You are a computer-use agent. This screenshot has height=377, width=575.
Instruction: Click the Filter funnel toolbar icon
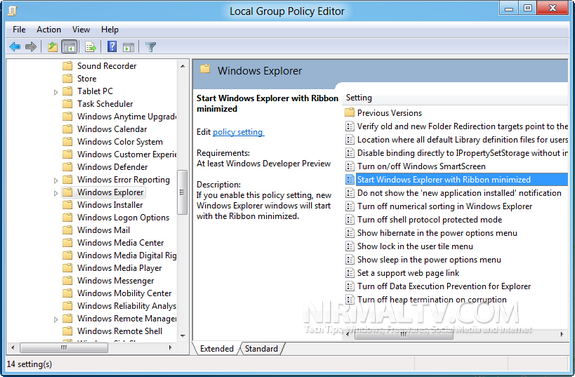pos(151,47)
